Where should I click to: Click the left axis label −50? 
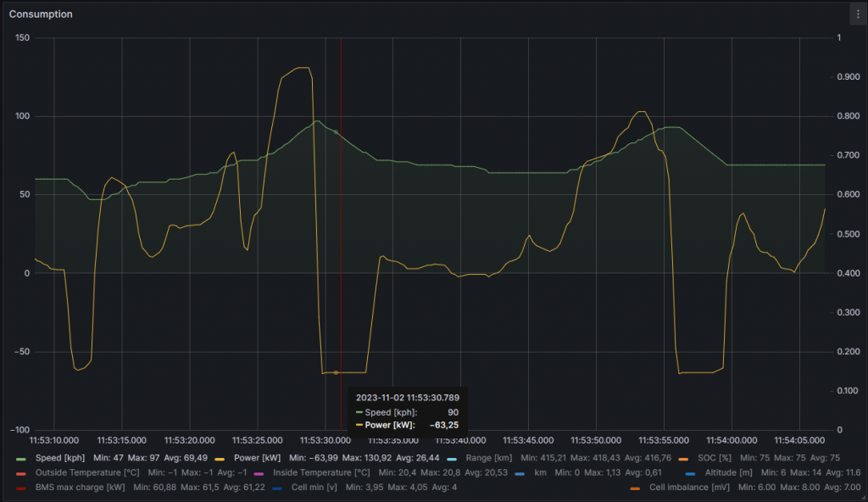[20, 351]
